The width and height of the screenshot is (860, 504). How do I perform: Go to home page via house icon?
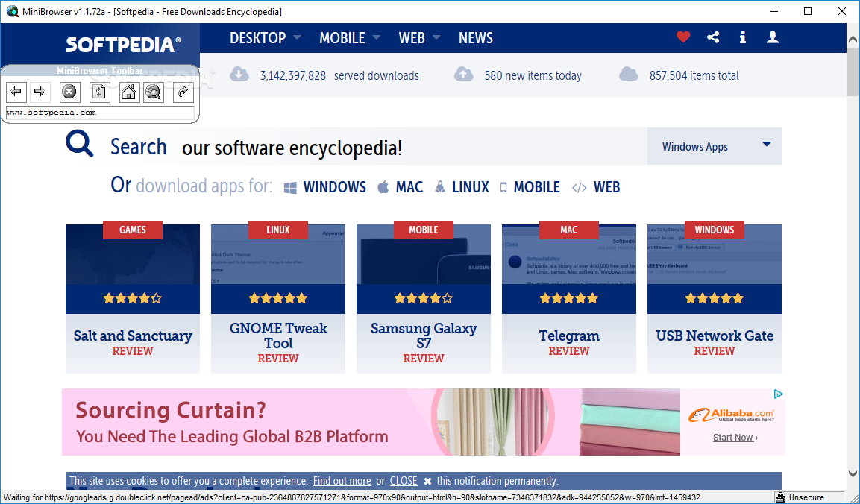pyautogui.click(x=129, y=92)
